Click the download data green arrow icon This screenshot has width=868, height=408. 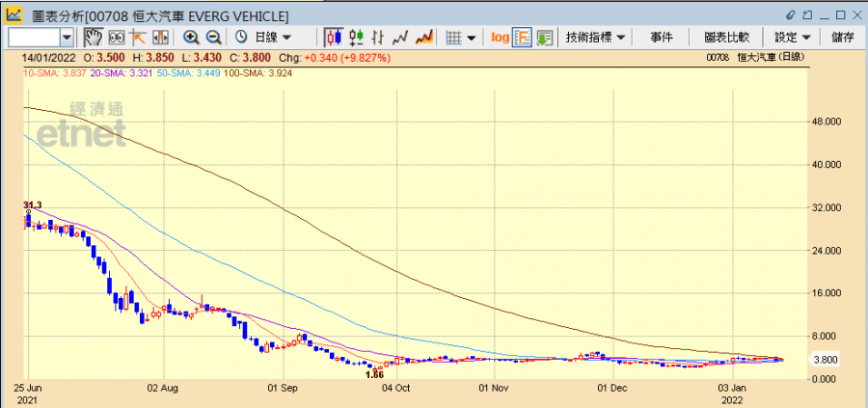[545, 37]
